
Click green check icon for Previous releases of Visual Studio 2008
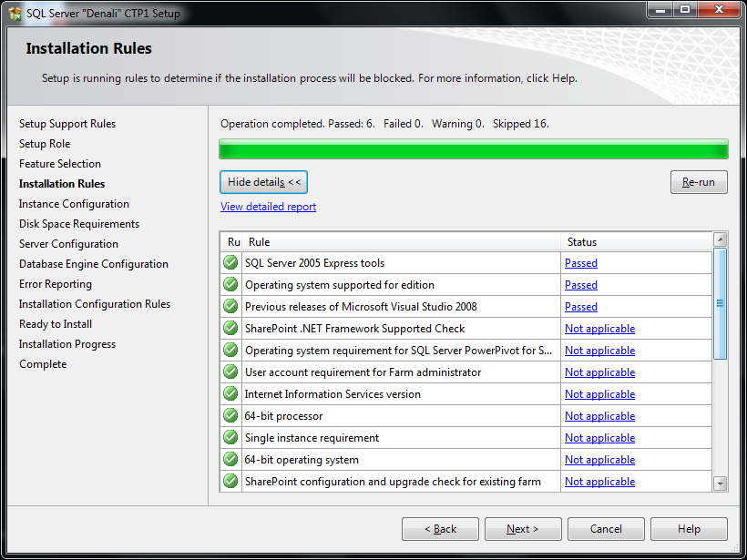pyautogui.click(x=230, y=306)
